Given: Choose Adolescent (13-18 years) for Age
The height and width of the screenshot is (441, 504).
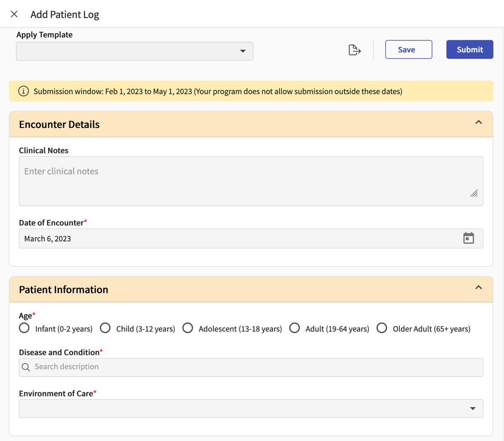Looking at the screenshot, I should click(188, 328).
